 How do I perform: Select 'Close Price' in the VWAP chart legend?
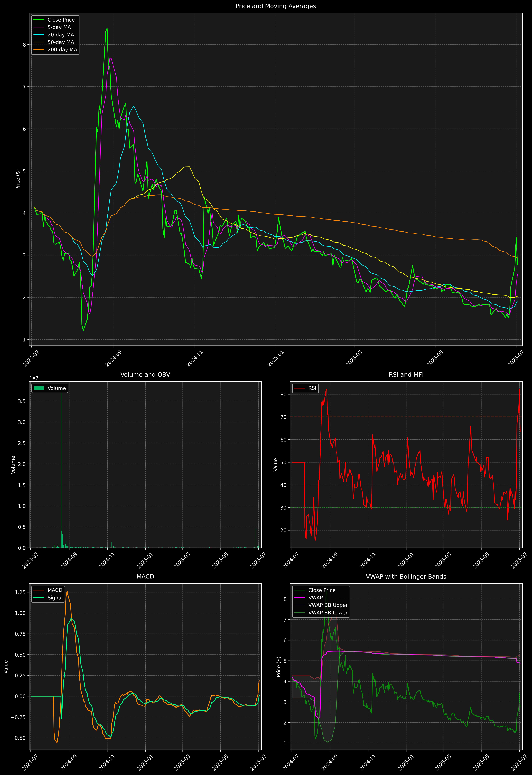(322, 590)
